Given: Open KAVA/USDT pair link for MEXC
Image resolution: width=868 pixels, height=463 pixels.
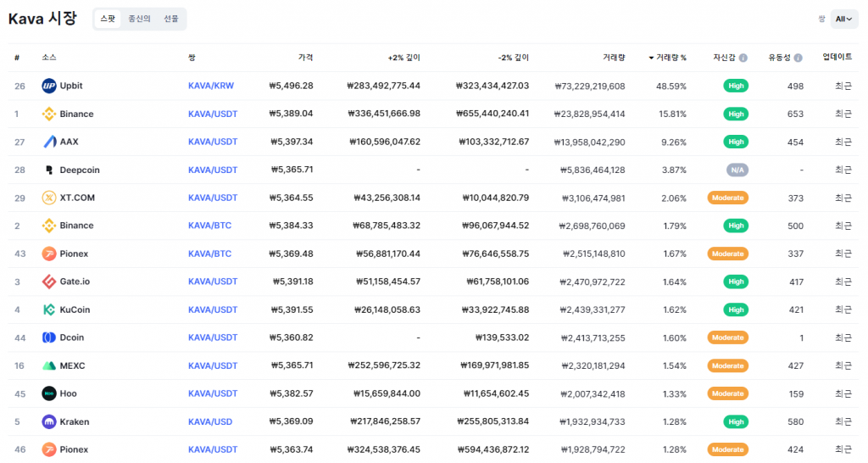Looking at the screenshot, I should [x=213, y=365].
